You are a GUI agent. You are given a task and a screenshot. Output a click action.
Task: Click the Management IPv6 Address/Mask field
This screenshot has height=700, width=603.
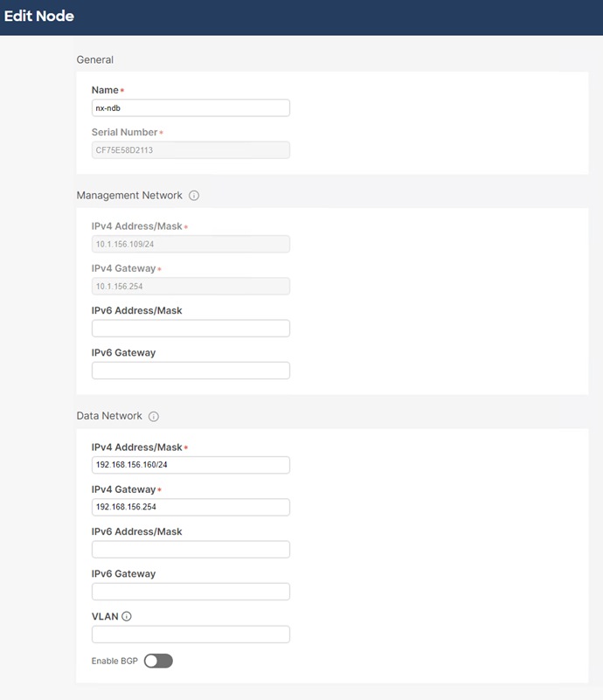point(191,328)
